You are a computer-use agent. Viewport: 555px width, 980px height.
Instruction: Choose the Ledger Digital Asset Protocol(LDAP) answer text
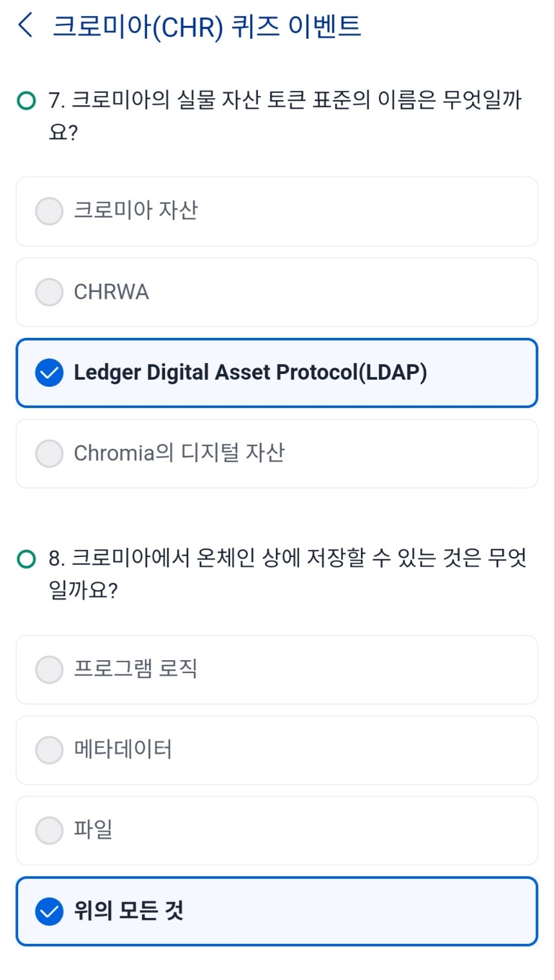[x=250, y=373]
